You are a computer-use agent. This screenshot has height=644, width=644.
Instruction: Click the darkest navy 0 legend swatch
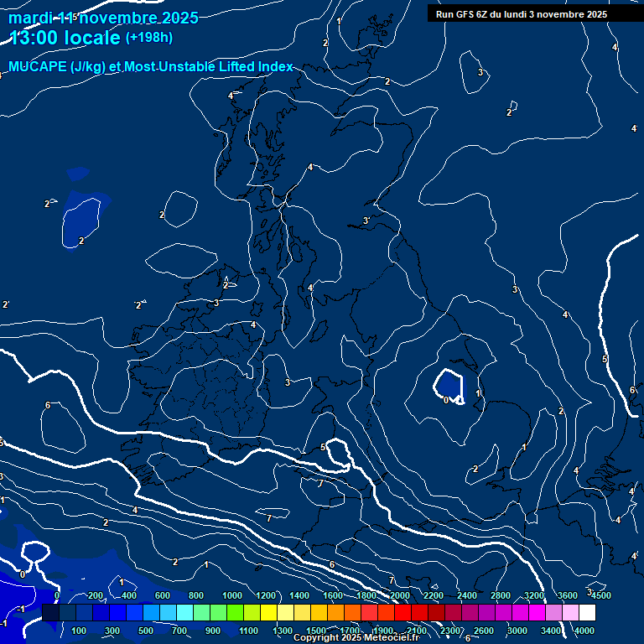coord(50,613)
